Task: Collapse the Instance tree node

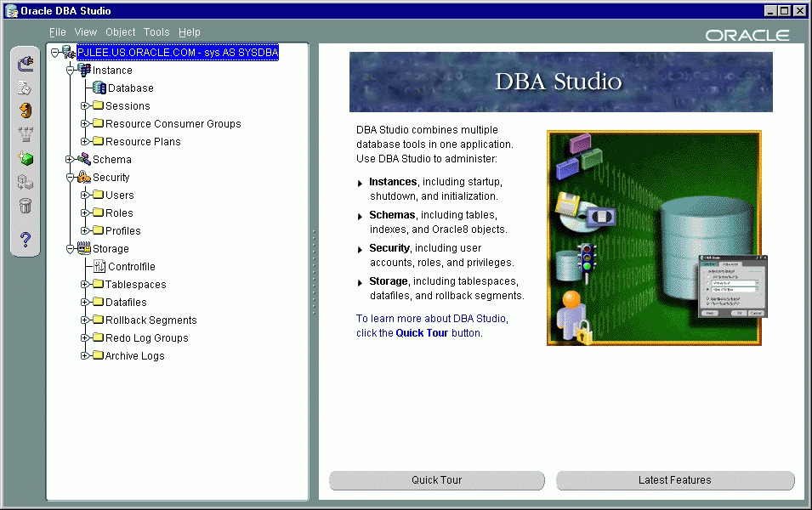Action: [71, 71]
